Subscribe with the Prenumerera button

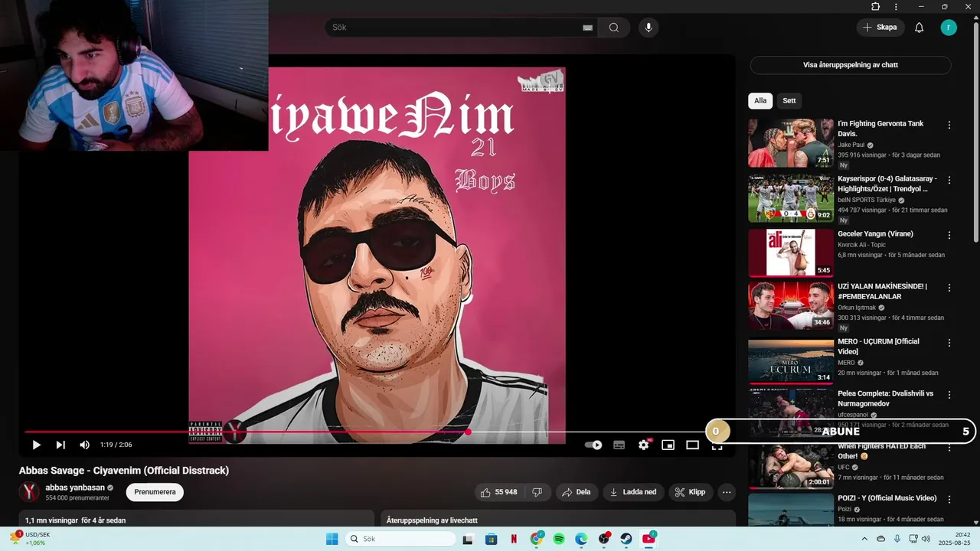coord(155,492)
